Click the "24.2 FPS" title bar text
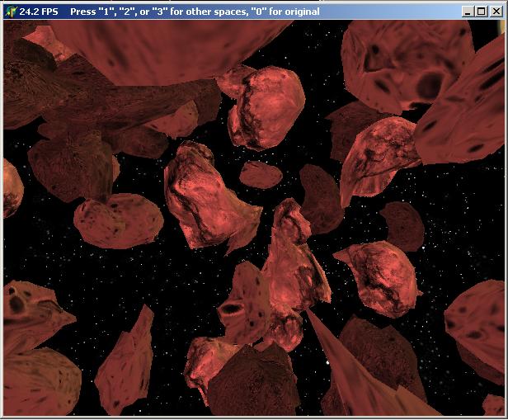Viewport: 508px width, 420px height. (x=39, y=12)
